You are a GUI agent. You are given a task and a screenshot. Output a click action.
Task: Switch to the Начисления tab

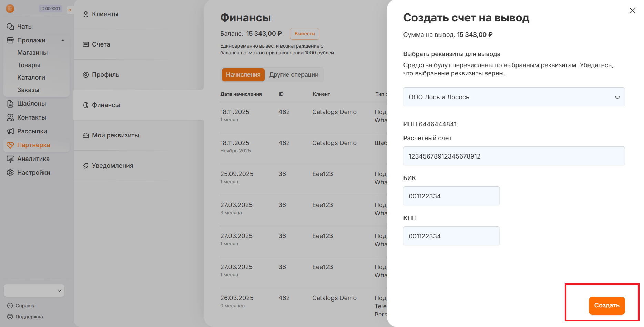[x=243, y=75]
